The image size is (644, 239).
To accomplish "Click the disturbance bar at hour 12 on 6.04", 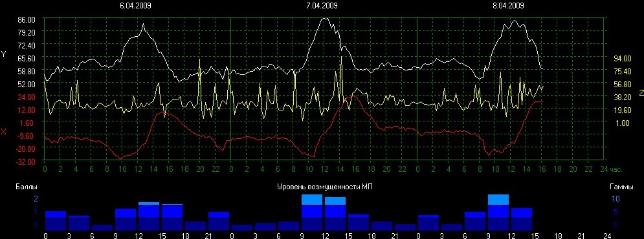I will point(149,216).
